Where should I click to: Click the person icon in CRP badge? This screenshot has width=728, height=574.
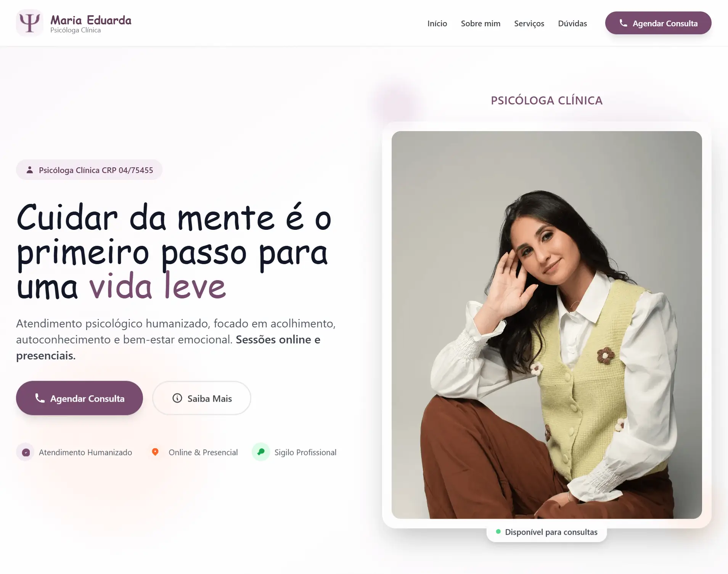pyautogui.click(x=30, y=170)
